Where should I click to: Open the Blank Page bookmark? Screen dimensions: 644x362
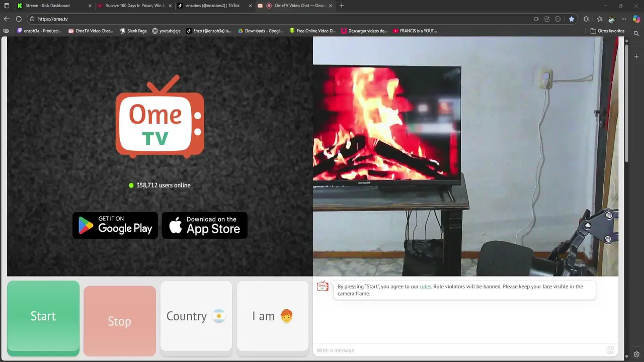(133, 31)
